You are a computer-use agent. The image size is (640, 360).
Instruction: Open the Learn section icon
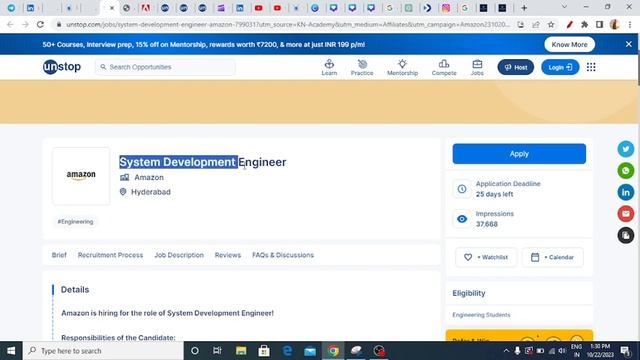pos(329,67)
